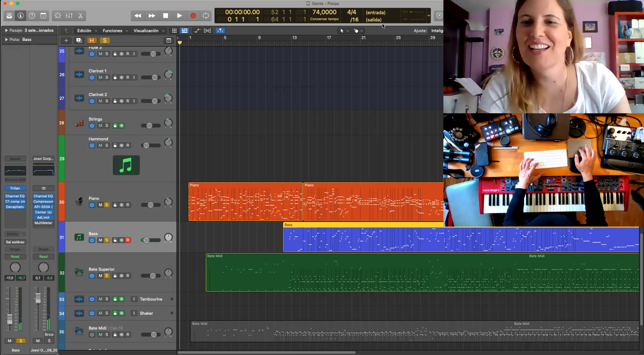Disable record-arm on the Bass track
This screenshot has width=644, height=355.
[x=128, y=240]
